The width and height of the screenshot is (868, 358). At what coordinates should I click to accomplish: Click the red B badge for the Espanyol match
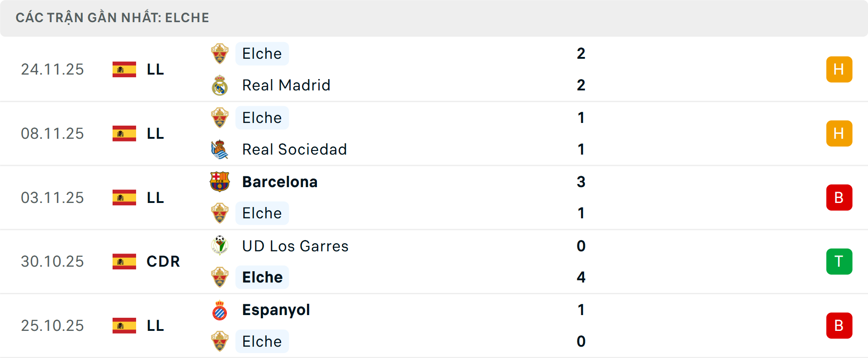pyautogui.click(x=839, y=325)
